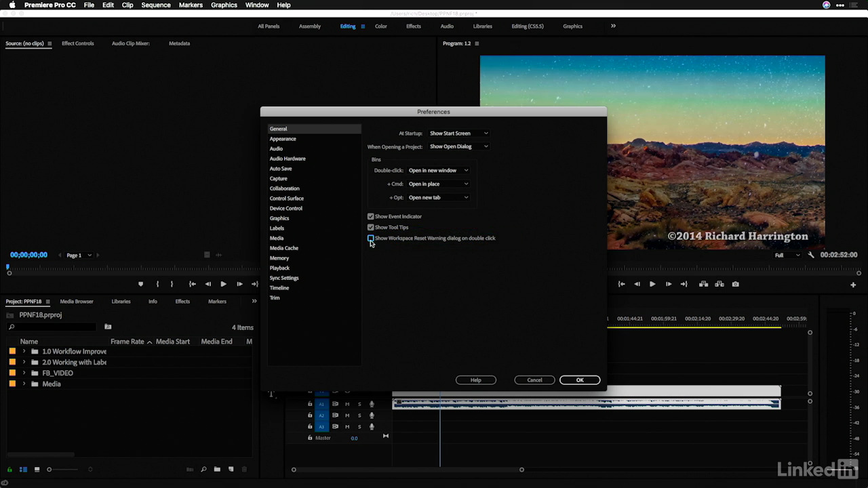
Task: Switch to the Color workspace
Action: click(381, 26)
